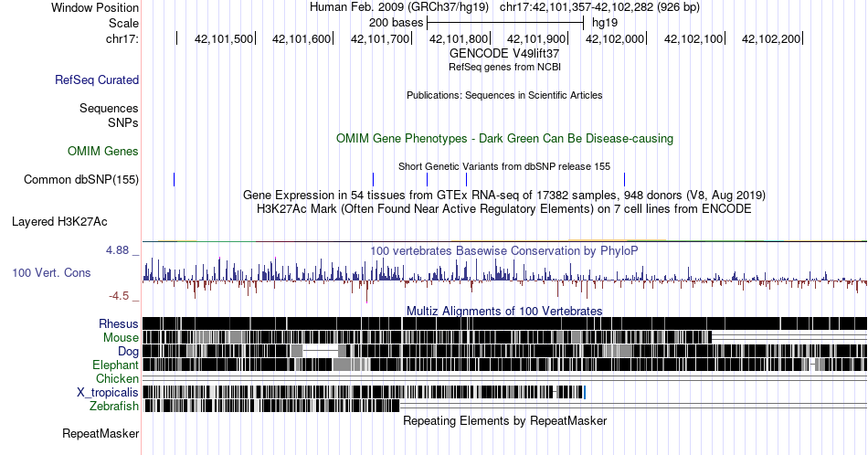Select the Dog alignment row label
868x455 pixels.
click(128, 352)
